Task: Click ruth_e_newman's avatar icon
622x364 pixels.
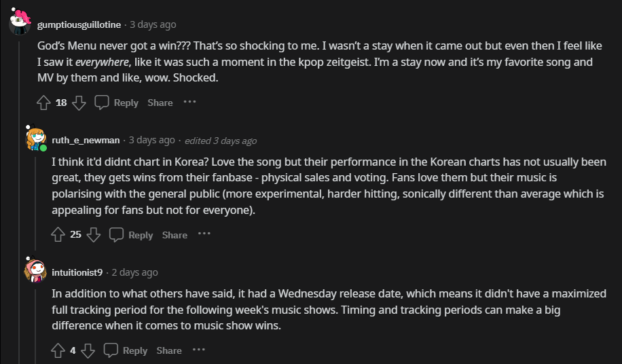Action: pyautogui.click(x=35, y=139)
